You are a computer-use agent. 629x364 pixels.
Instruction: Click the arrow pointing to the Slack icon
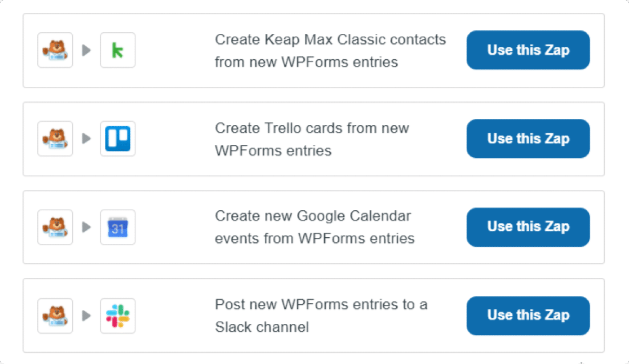coord(86,316)
